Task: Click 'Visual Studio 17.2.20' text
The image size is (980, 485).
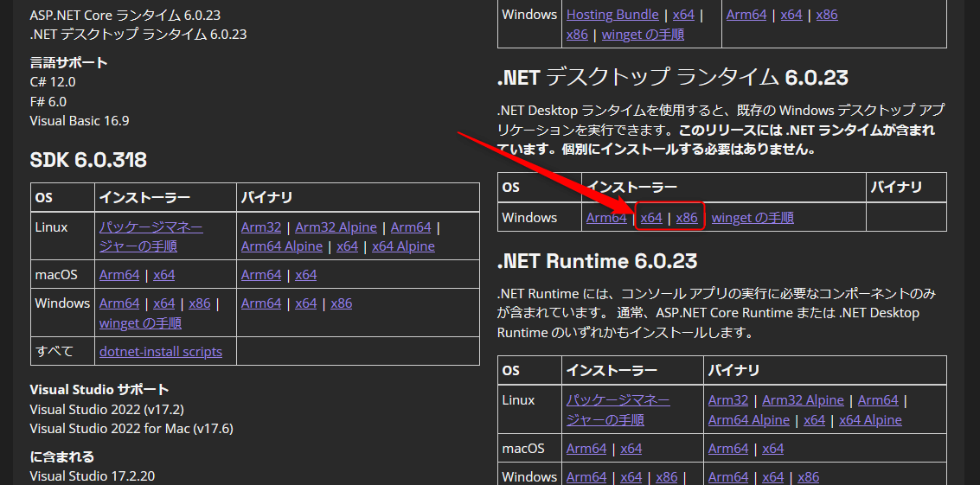Action: point(92,475)
